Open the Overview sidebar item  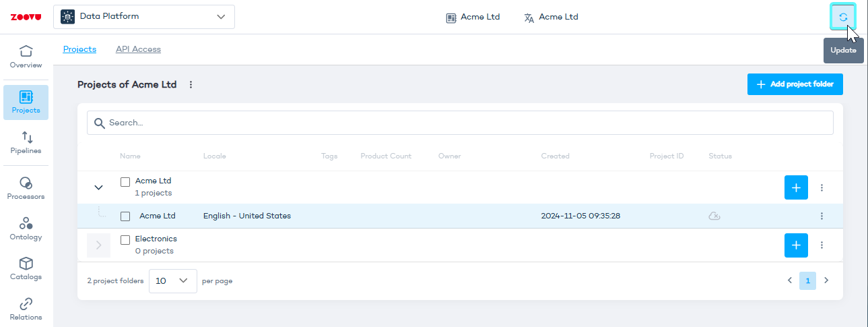click(26, 57)
